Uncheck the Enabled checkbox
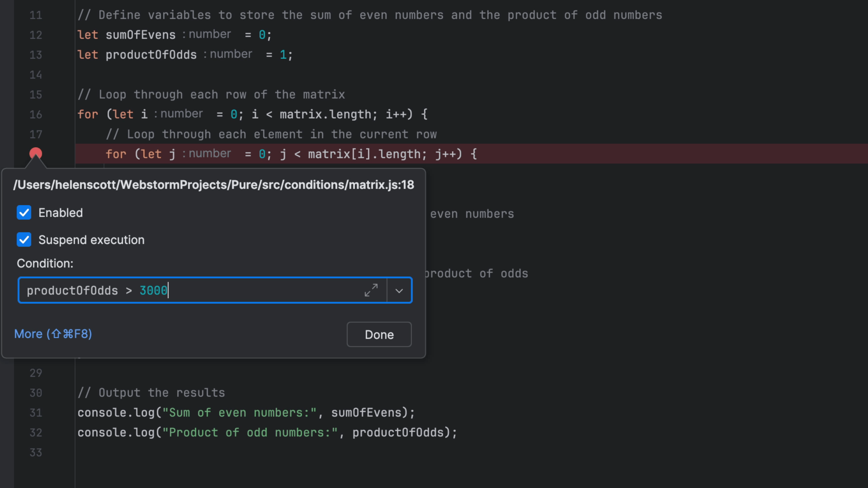Screen dimensions: 868x488 (x=24, y=213)
